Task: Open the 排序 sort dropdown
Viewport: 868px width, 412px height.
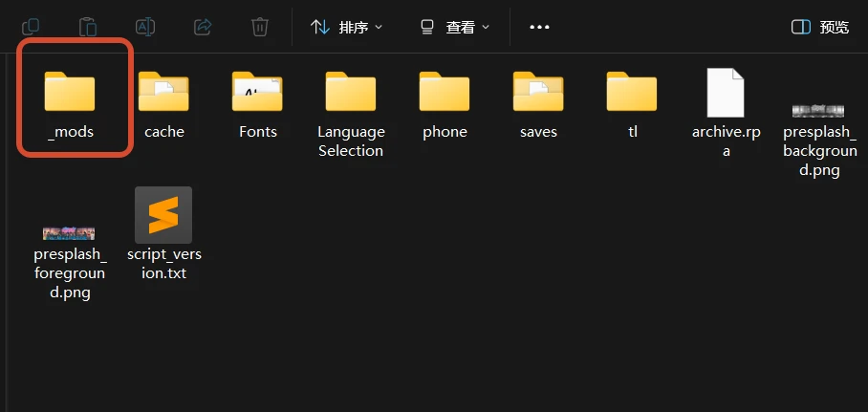Action: (347, 27)
